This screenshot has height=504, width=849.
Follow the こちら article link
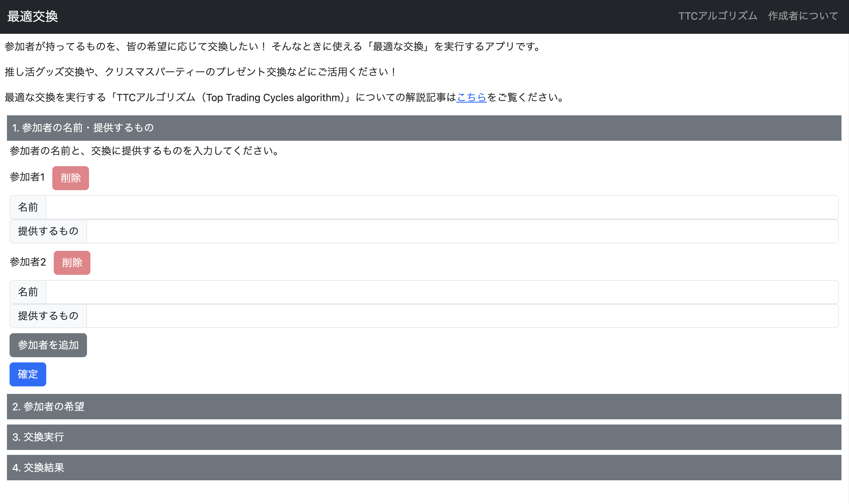pyautogui.click(x=471, y=97)
